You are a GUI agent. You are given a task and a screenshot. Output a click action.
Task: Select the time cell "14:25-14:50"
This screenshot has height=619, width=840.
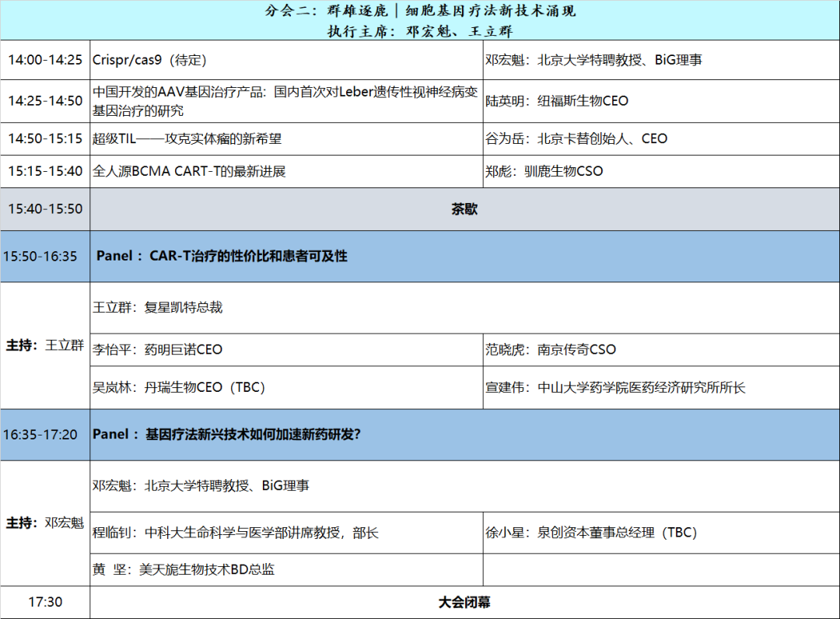(x=46, y=100)
